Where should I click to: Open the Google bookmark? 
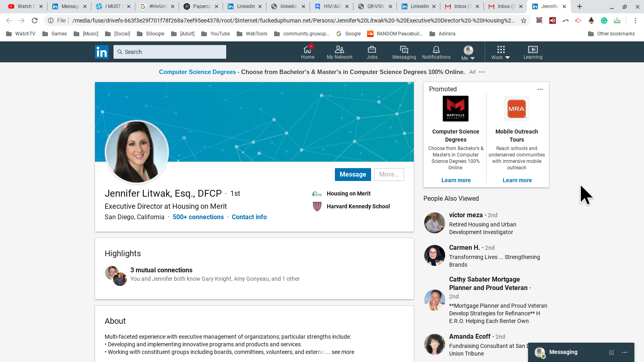pyautogui.click(x=349, y=34)
